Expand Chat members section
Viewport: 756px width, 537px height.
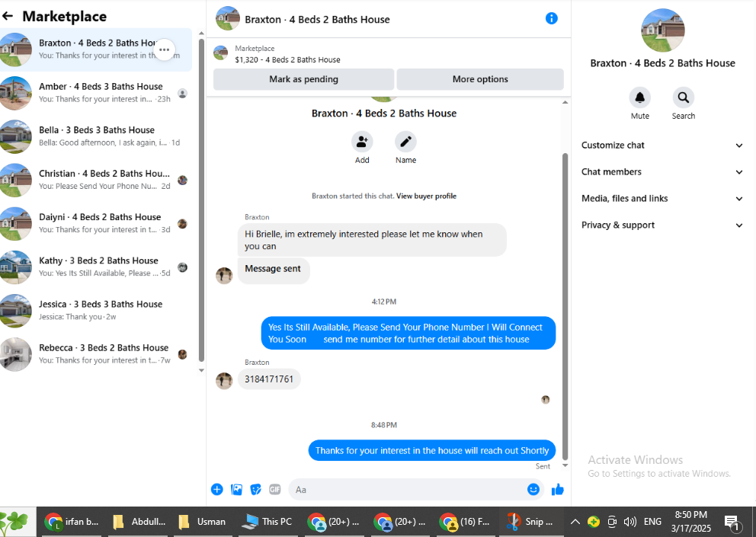tap(662, 171)
